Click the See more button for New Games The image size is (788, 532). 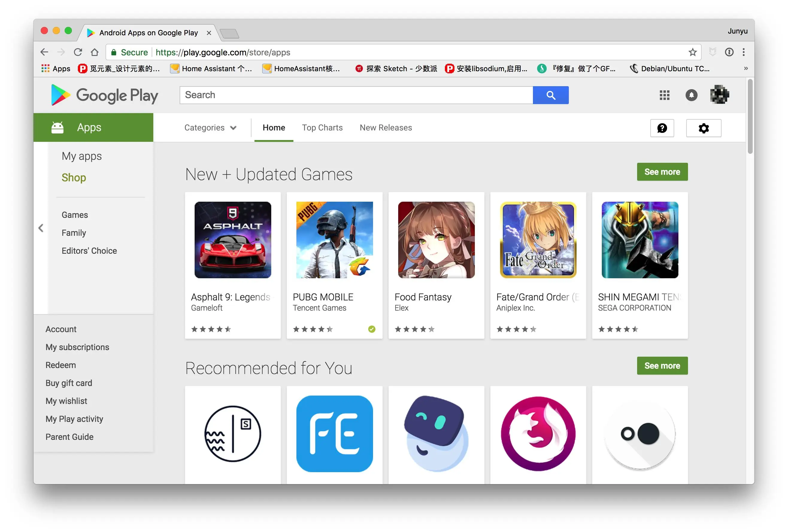pyautogui.click(x=662, y=171)
